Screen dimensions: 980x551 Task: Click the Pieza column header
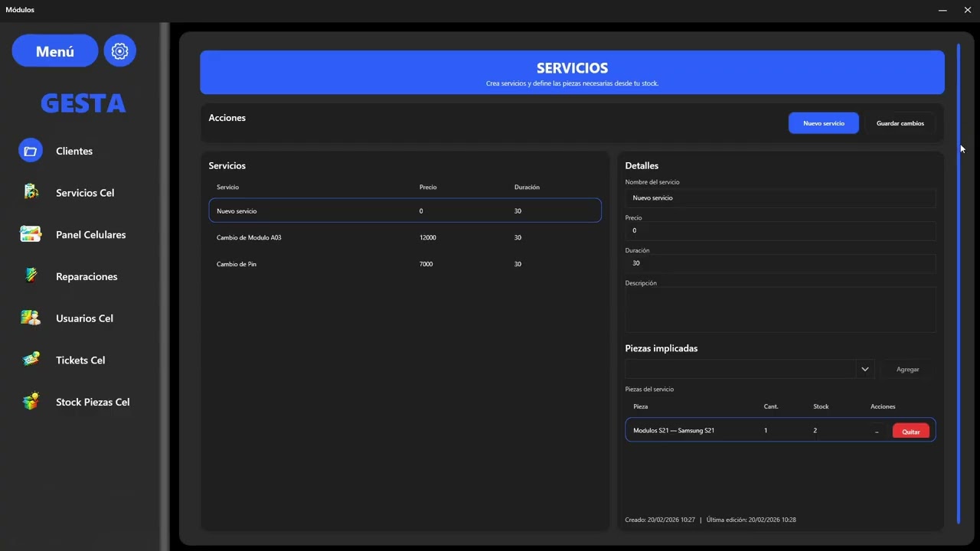point(640,406)
